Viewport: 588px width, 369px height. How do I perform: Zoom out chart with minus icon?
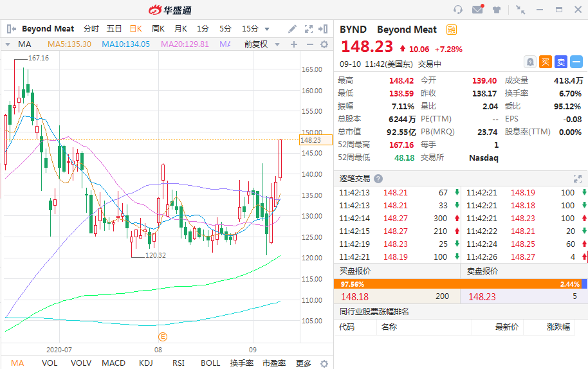309,44
